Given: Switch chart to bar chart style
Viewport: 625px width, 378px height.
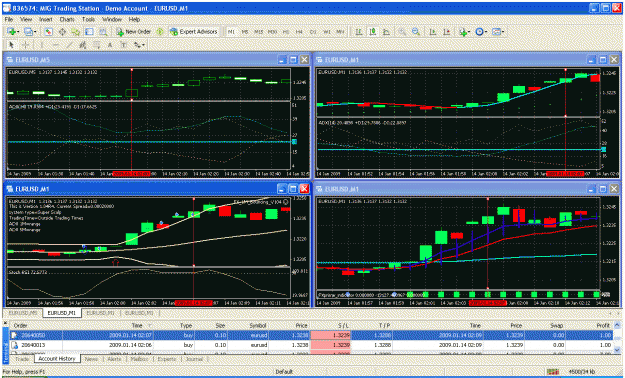Looking at the screenshot, I should point(359,32).
